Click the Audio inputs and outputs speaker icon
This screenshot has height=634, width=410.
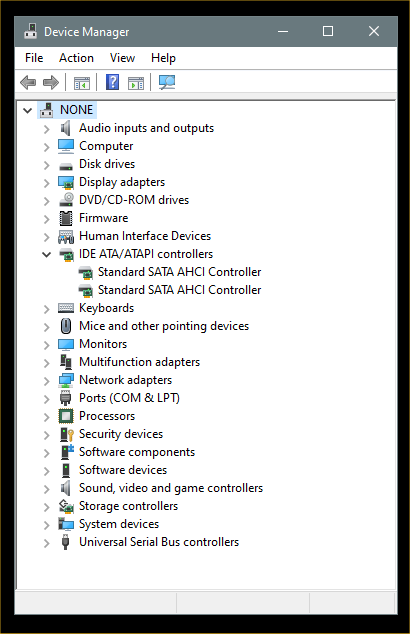tap(66, 128)
